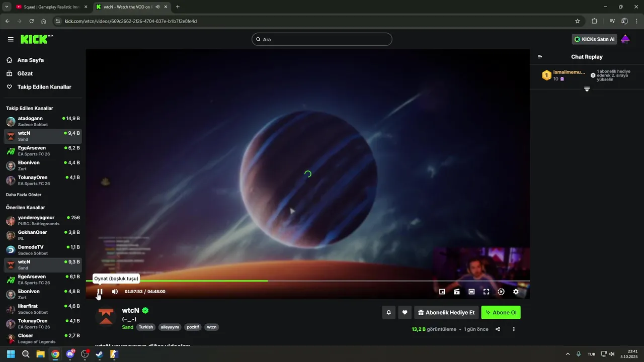This screenshot has height=362, width=644.
Task: Open the user profile avatar menu
Action: pos(625,39)
